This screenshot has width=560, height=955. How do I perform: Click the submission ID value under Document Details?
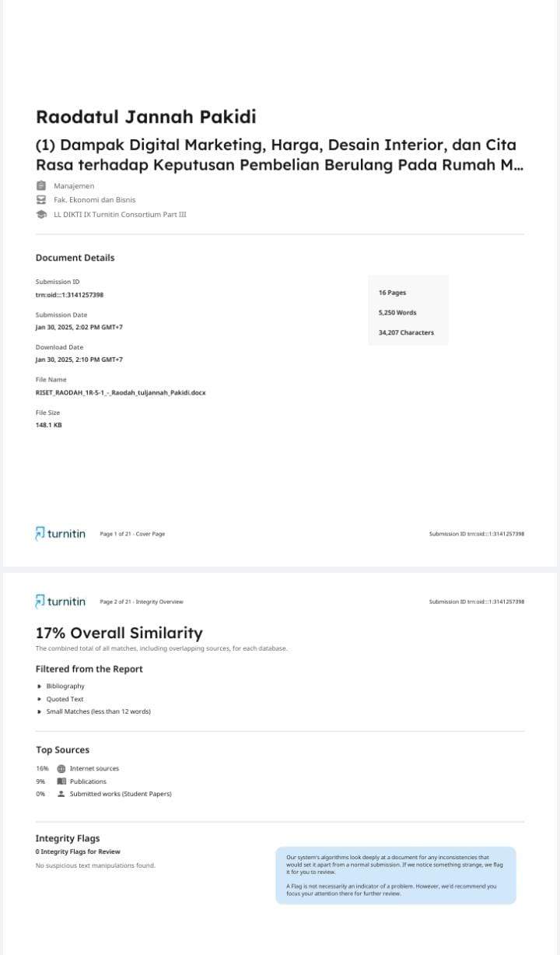click(69, 295)
